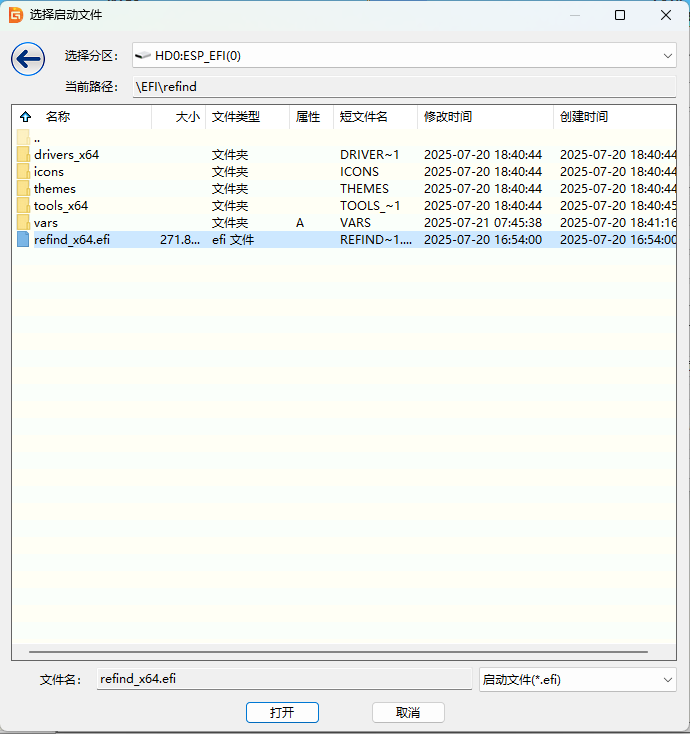Select the tools_x64 folder icon

click(x=24, y=206)
